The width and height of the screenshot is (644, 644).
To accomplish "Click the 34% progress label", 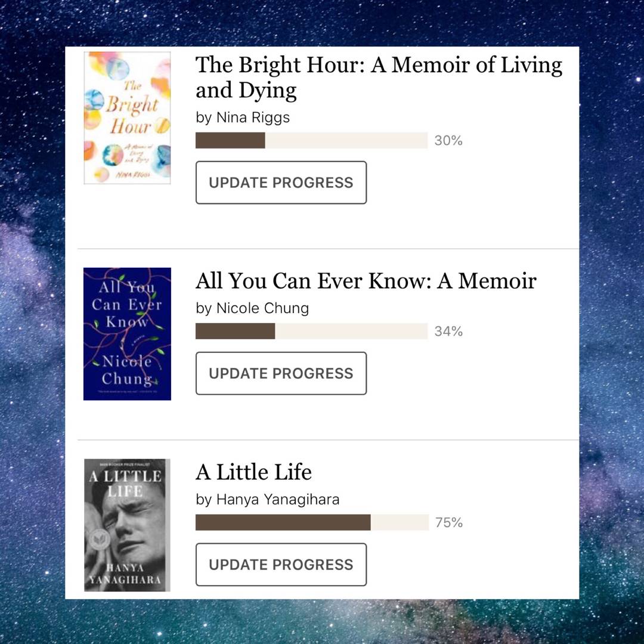I will click(x=448, y=332).
